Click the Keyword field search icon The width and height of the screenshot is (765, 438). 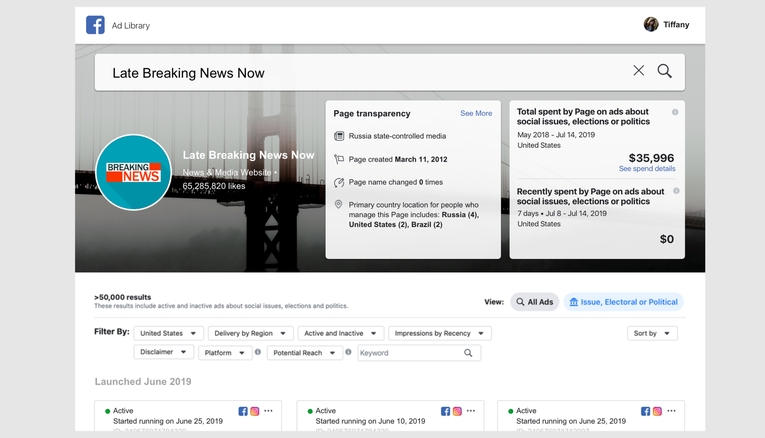468,353
